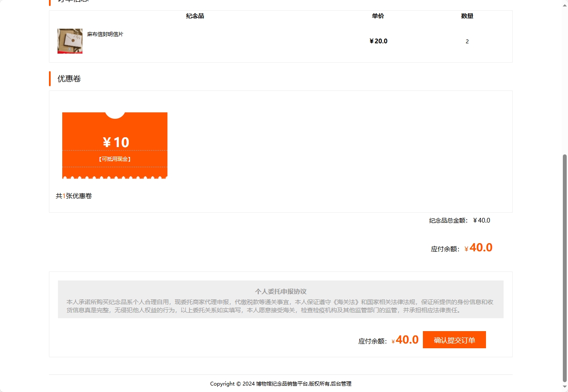Image resolution: width=568 pixels, height=392 pixels.
Task: Click the 【可抵用现金】label on the coupon
Action: pyautogui.click(x=114, y=158)
